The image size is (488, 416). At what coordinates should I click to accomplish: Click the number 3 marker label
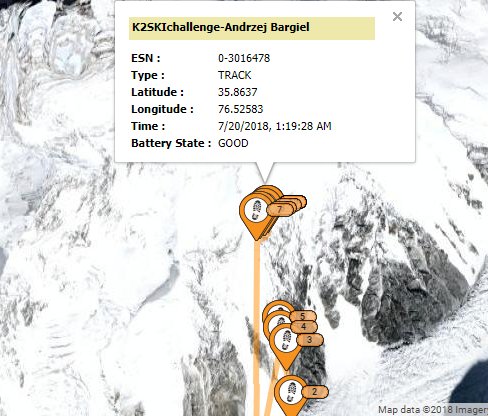click(x=310, y=340)
